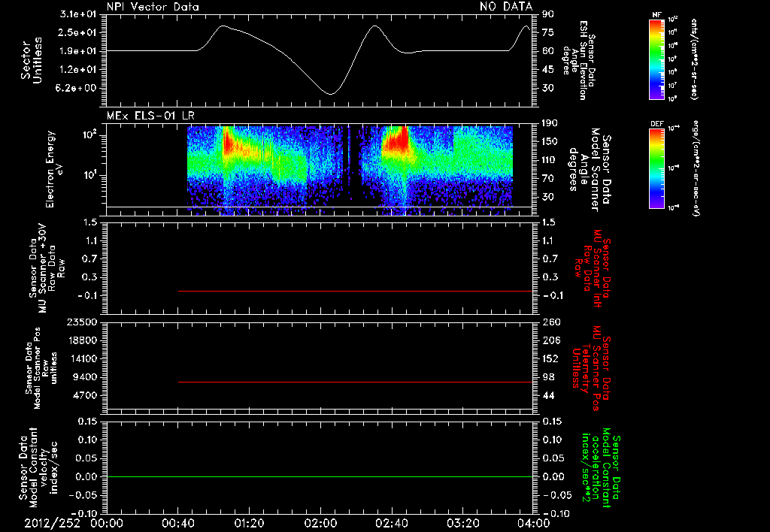Click the '00:40' time axis label
The width and height of the screenshot is (770, 532).
click(177, 523)
